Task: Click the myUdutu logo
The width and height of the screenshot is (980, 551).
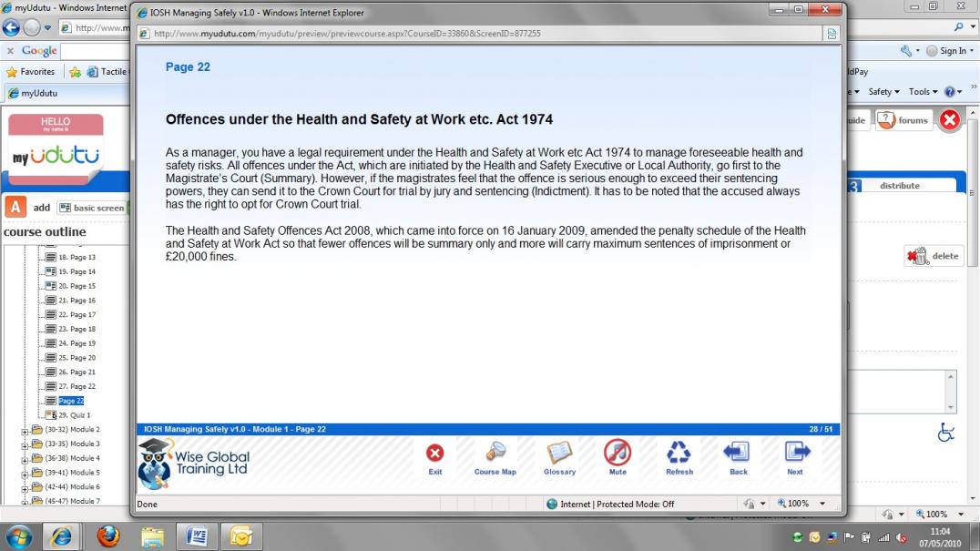Action: coord(56,150)
